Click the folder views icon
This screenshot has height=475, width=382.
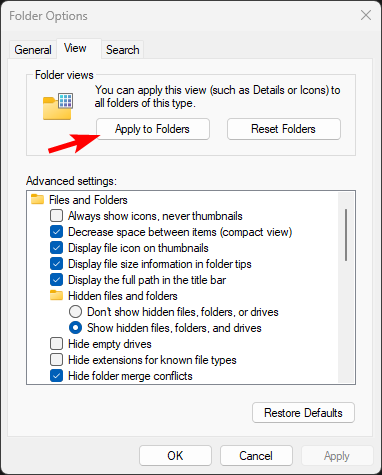pyautogui.click(x=58, y=106)
